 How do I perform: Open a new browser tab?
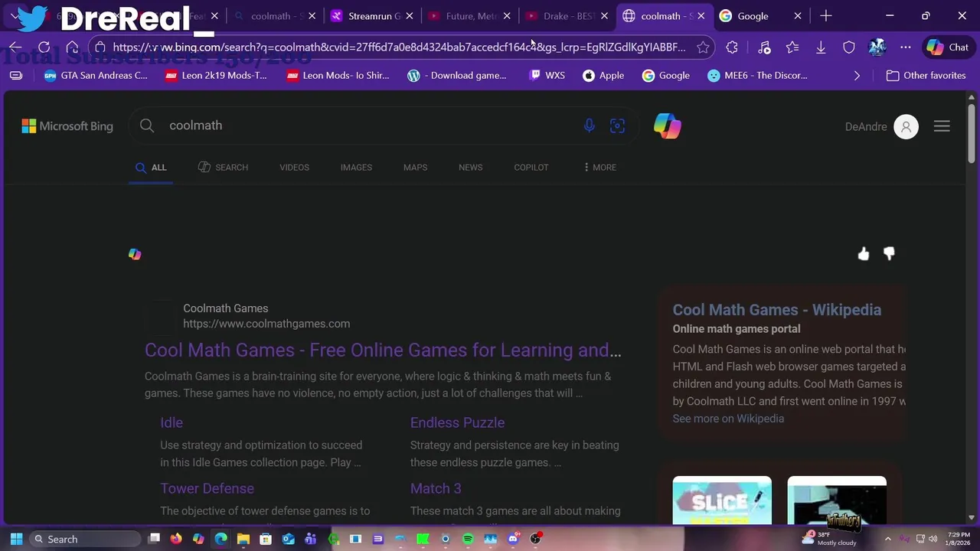[x=825, y=16]
